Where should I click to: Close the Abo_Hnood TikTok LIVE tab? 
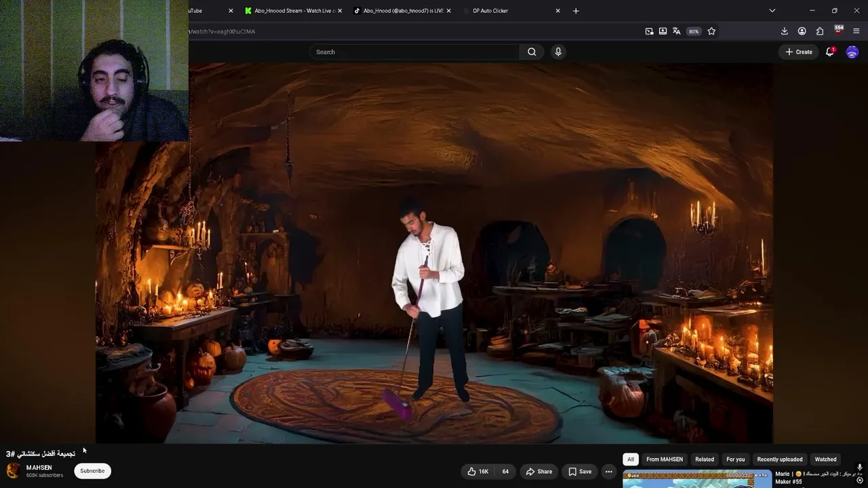click(448, 11)
